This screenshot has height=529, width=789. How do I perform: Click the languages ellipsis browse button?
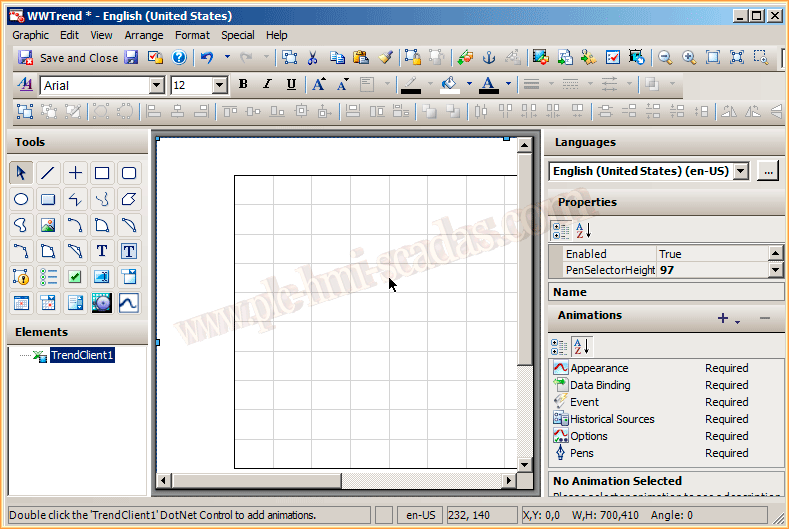click(767, 171)
